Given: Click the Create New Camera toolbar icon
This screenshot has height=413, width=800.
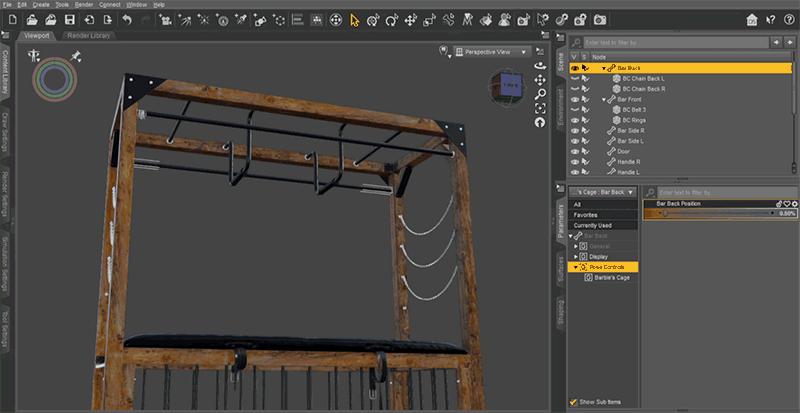Looking at the screenshot, I should tap(165, 20).
